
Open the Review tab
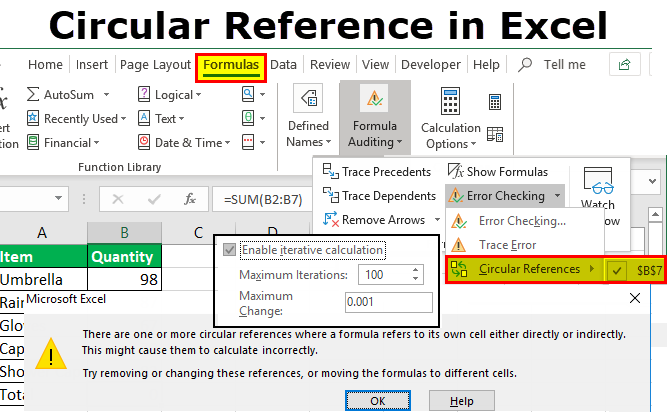tap(330, 65)
